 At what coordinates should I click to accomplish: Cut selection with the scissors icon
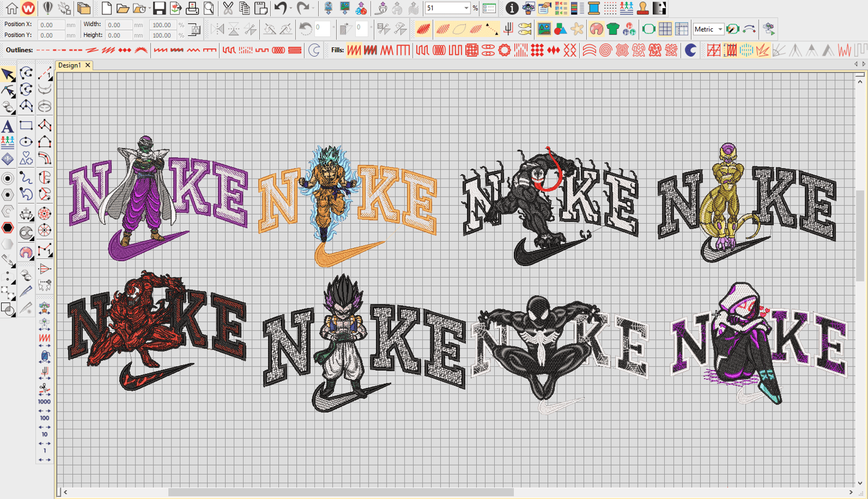point(228,8)
